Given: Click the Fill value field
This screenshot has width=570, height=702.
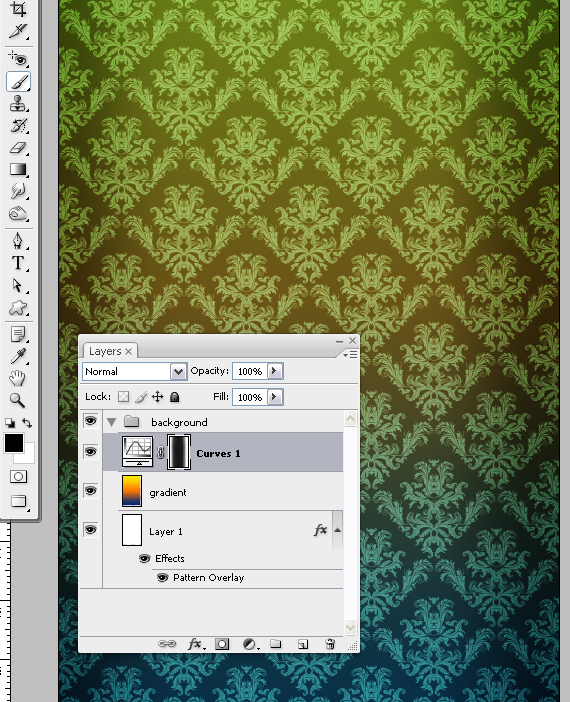Looking at the screenshot, I should pyautogui.click(x=250, y=397).
